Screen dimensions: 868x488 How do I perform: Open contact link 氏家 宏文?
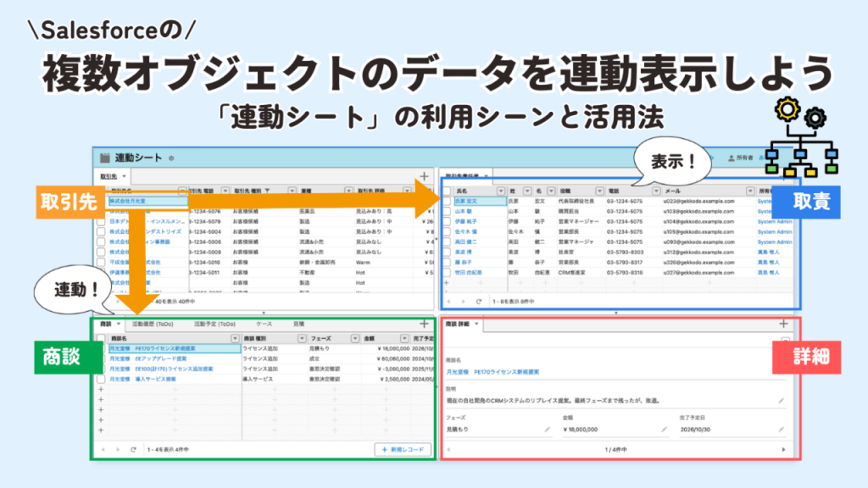pyautogui.click(x=465, y=202)
